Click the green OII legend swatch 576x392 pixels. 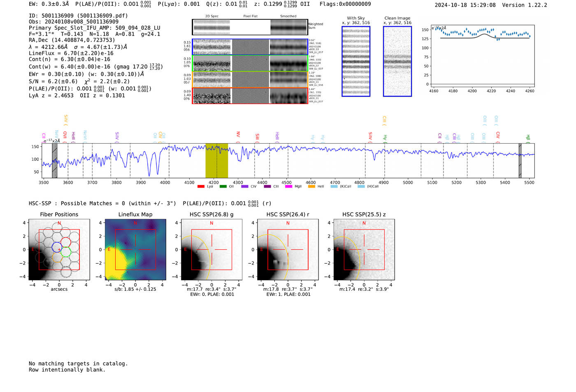223,186
